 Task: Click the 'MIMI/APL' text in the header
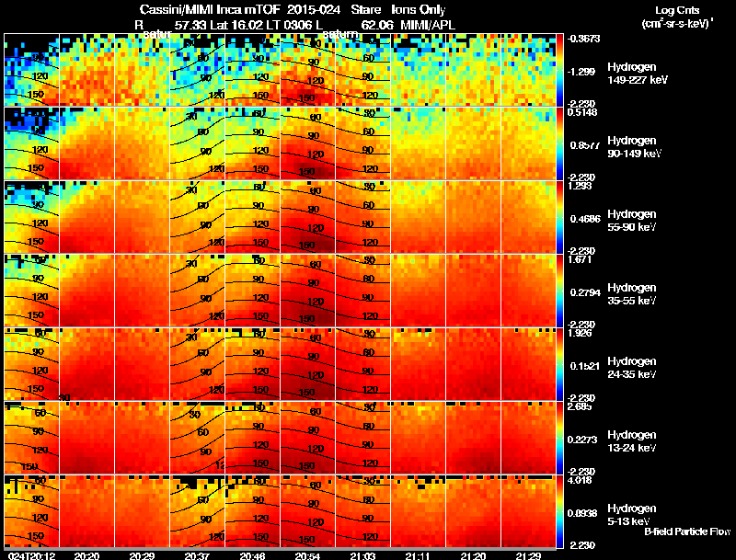pyautogui.click(x=428, y=25)
